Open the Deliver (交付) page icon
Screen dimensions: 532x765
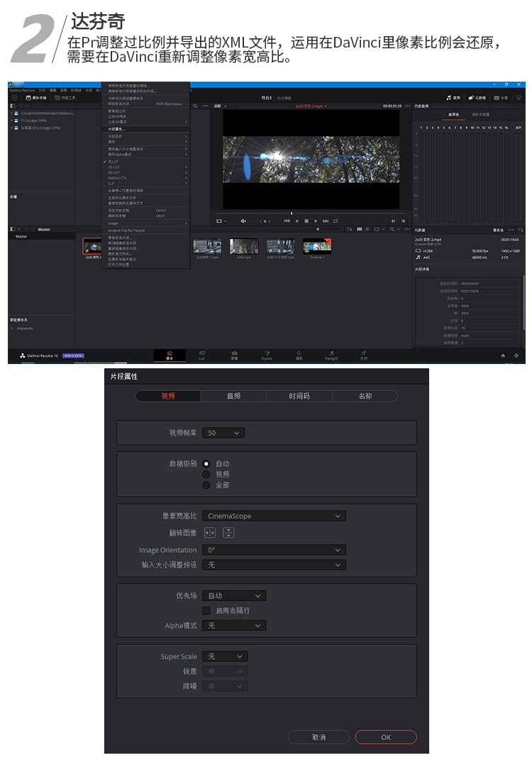[x=364, y=355]
